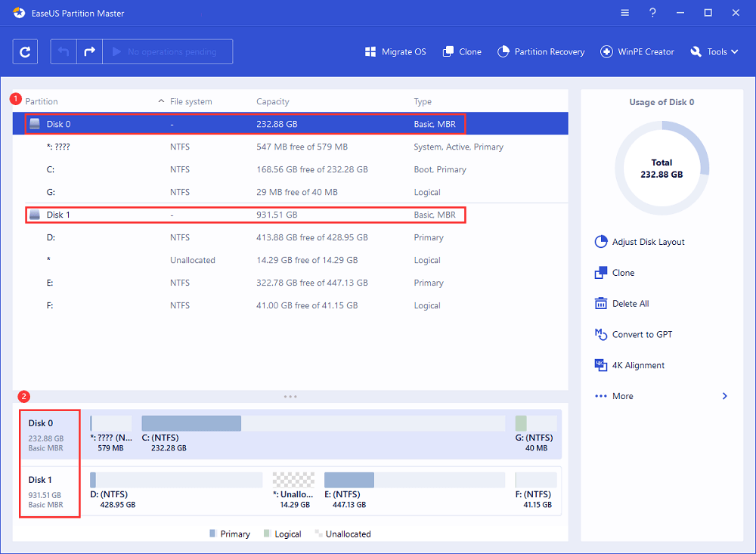This screenshot has width=756, height=554.
Task: Click F: (NTFS) 41.15 GB partition block
Action: (x=536, y=480)
